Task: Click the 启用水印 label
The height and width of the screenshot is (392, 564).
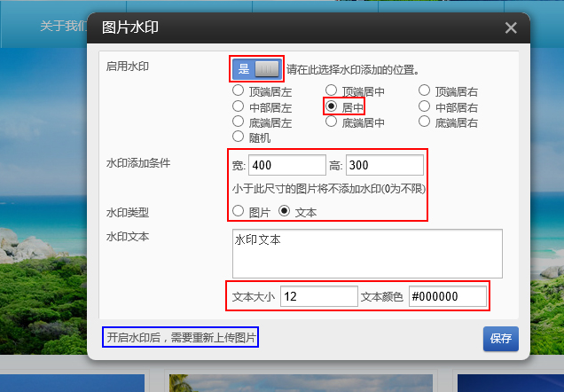Action: [128, 67]
